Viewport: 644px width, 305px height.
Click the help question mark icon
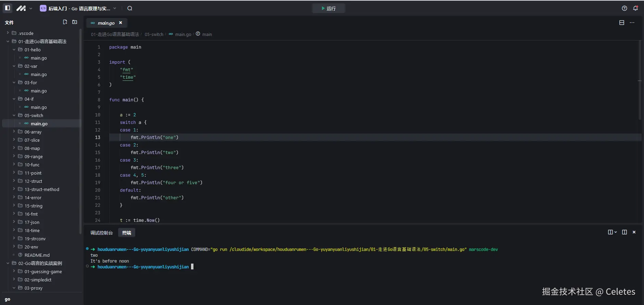click(x=624, y=8)
